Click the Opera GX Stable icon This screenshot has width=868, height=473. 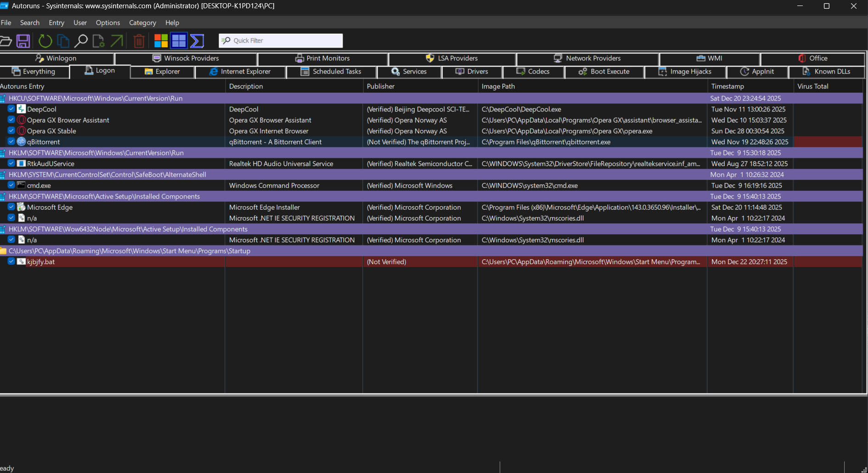21,131
